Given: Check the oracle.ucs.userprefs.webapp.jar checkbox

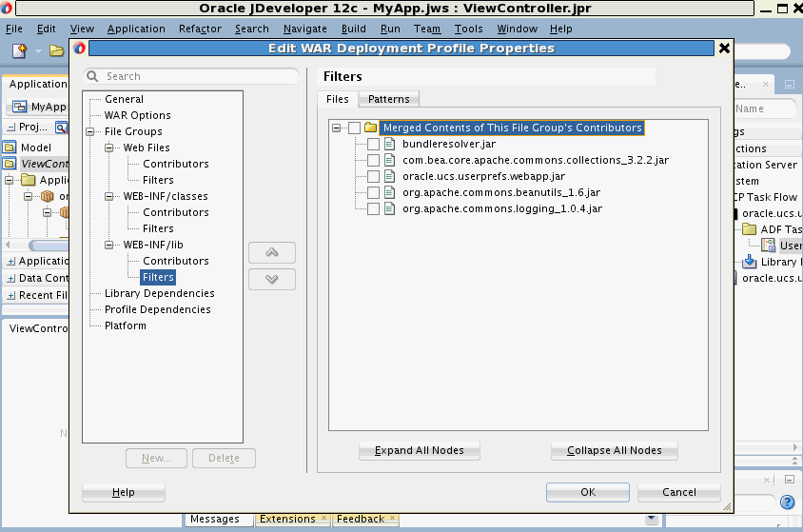Looking at the screenshot, I should 373,177.
